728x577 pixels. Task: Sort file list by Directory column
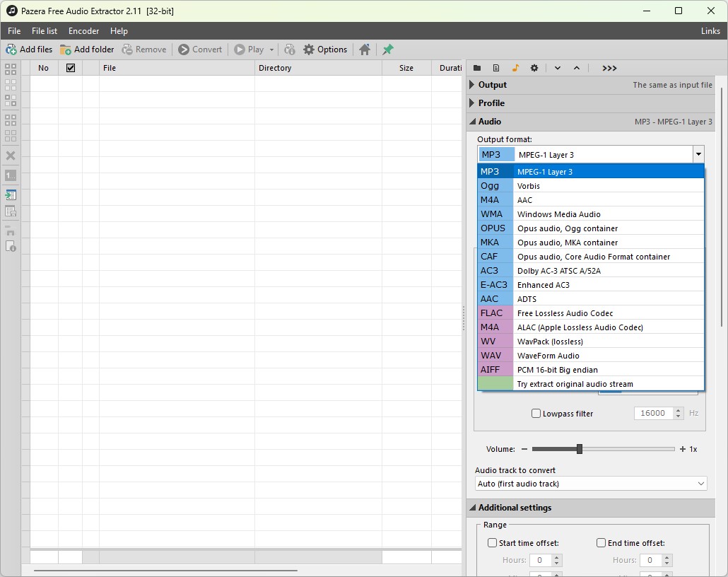pyautogui.click(x=318, y=68)
